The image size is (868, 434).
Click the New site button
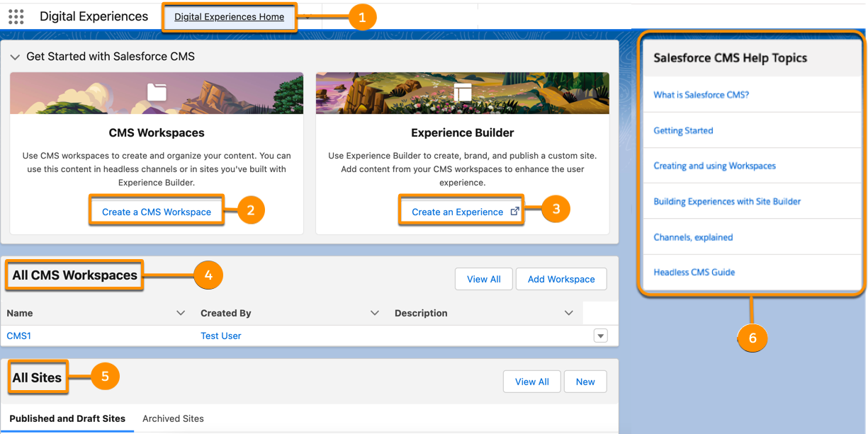click(x=585, y=382)
